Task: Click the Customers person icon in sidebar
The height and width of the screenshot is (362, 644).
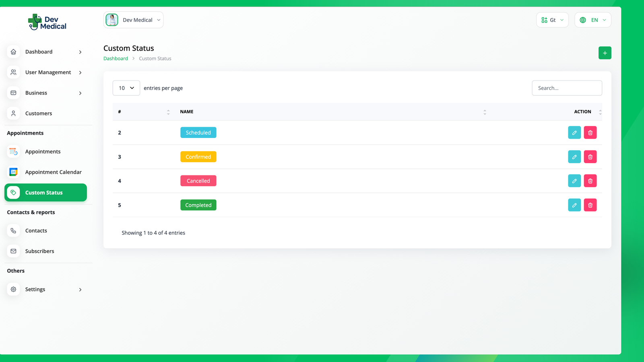Action: click(13, 113)
